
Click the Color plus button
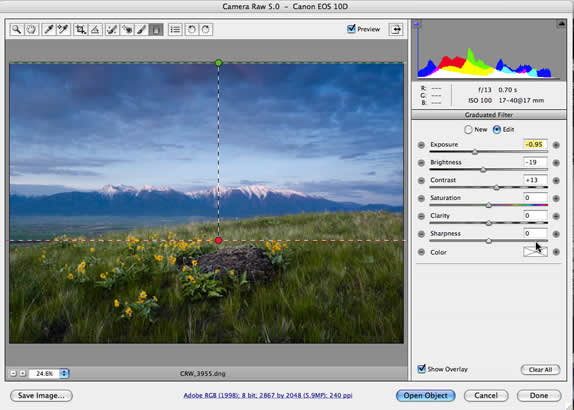tap(556, 252)
